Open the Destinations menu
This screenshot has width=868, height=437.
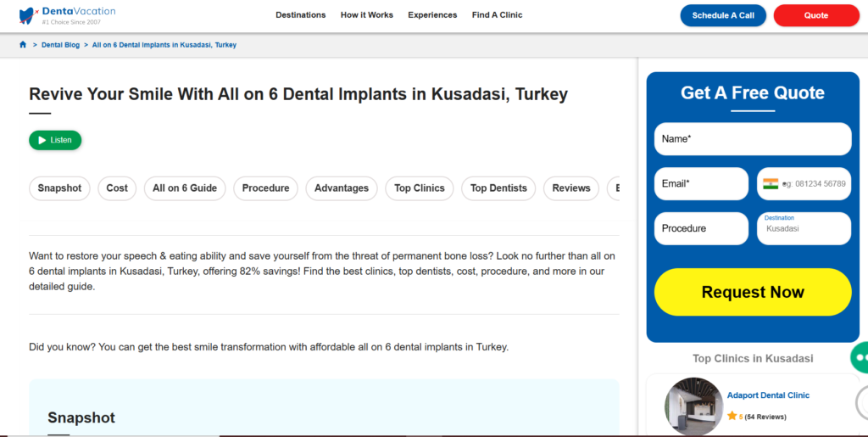coord(300,15)
